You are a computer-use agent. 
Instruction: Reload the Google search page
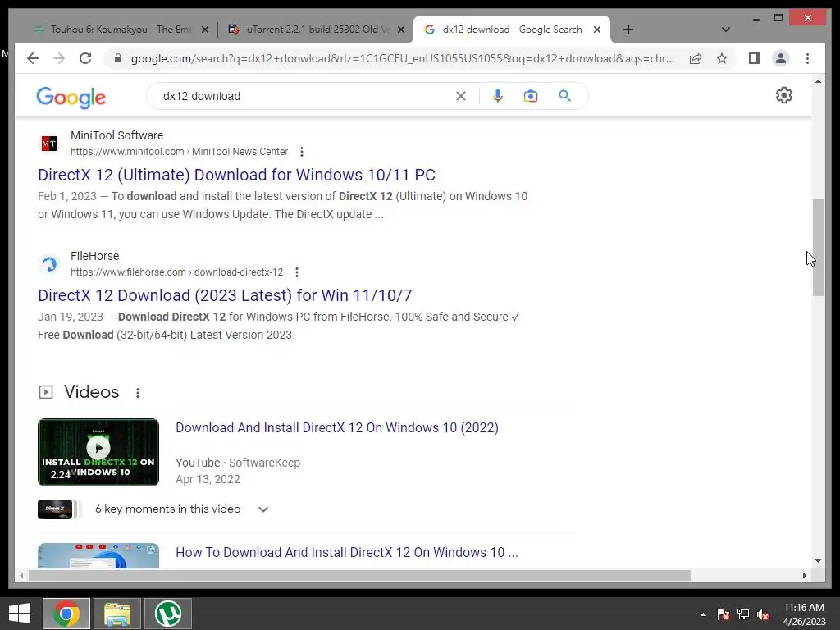(x=85, y=58)
